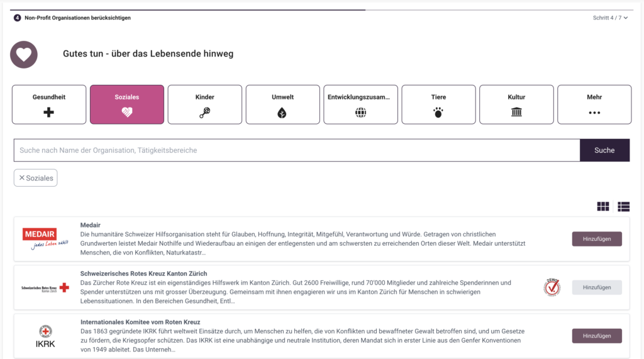This screenshot has height=359, width=644.
Task: Click the step 4 number badge
Action: click(18, 18)
